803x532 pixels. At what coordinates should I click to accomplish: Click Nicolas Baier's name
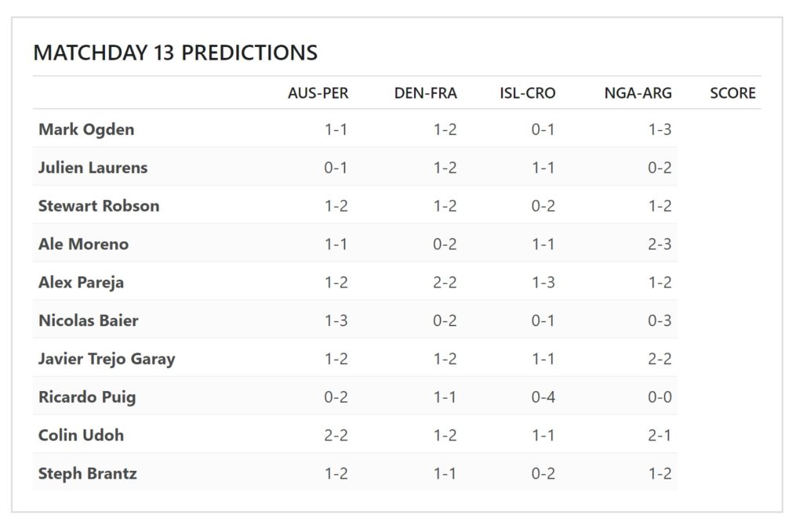pos(88,320)
